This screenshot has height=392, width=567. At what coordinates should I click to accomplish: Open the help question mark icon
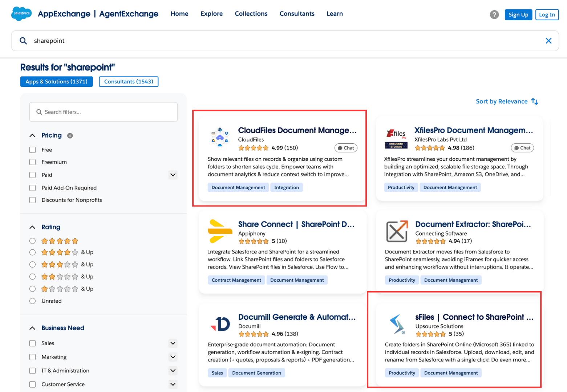(x=494, y=15)
